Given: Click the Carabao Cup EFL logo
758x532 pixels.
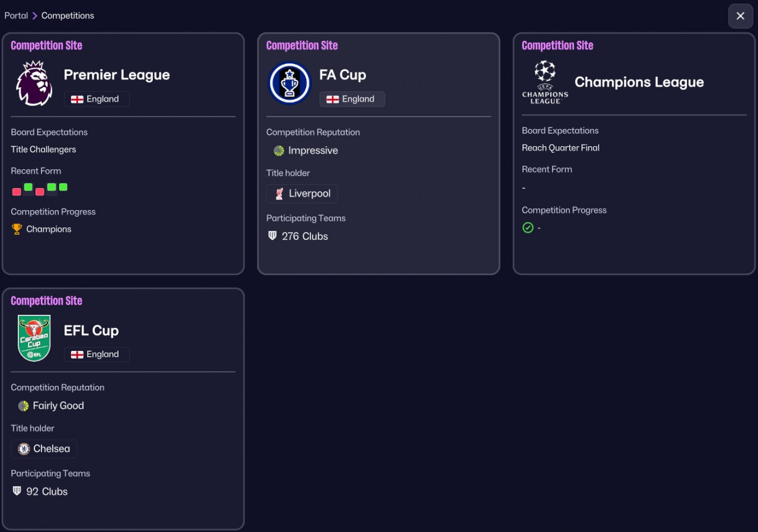Looking at the screenshot, I should 34,338.
